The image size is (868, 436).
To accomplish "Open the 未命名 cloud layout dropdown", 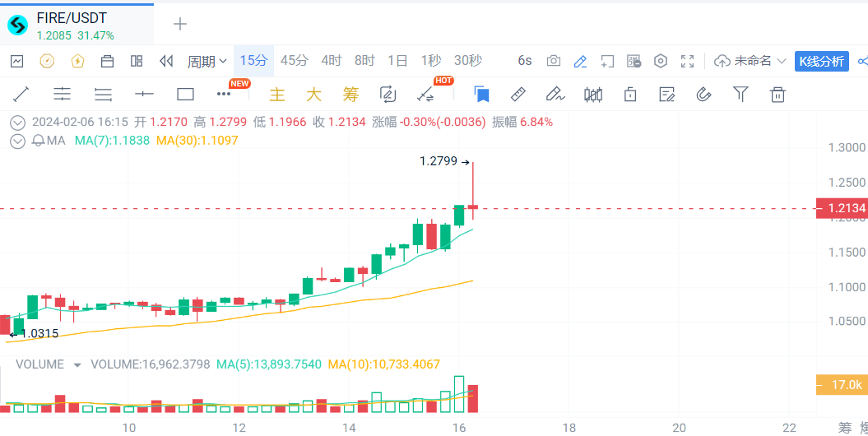I will (x=752, y=61).
